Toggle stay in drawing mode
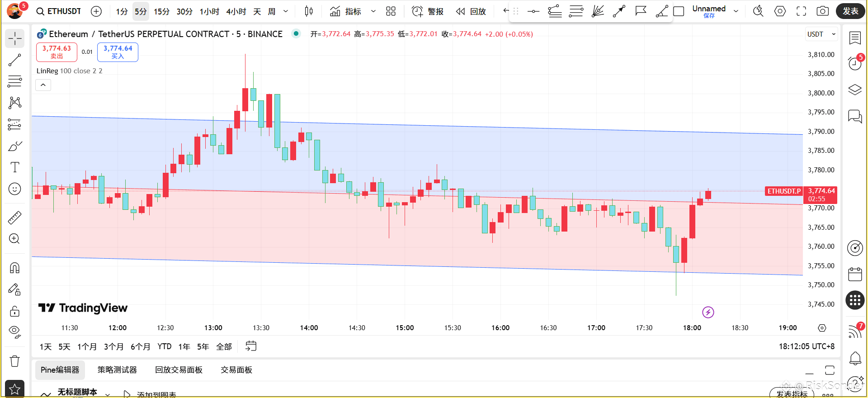Image resolution: width=868 pixels, height=398 pixels. [15, 289]
